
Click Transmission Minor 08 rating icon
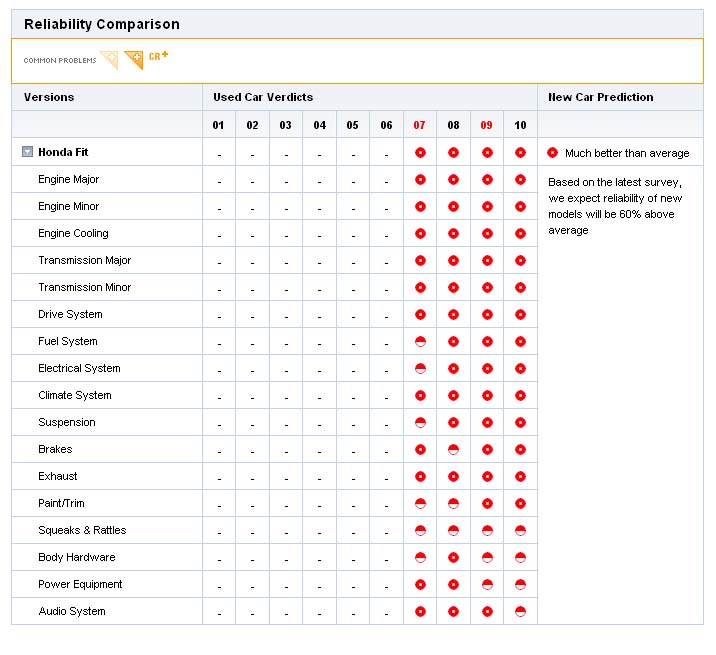point(453,287)
